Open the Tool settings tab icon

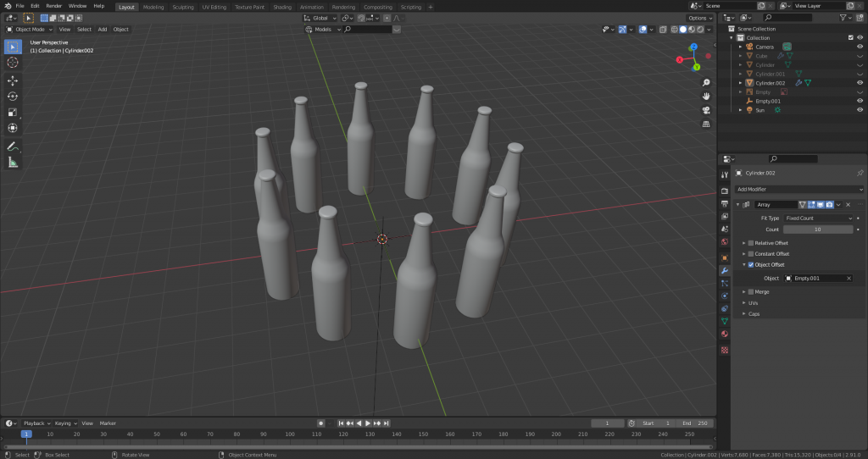pos(725,174)
